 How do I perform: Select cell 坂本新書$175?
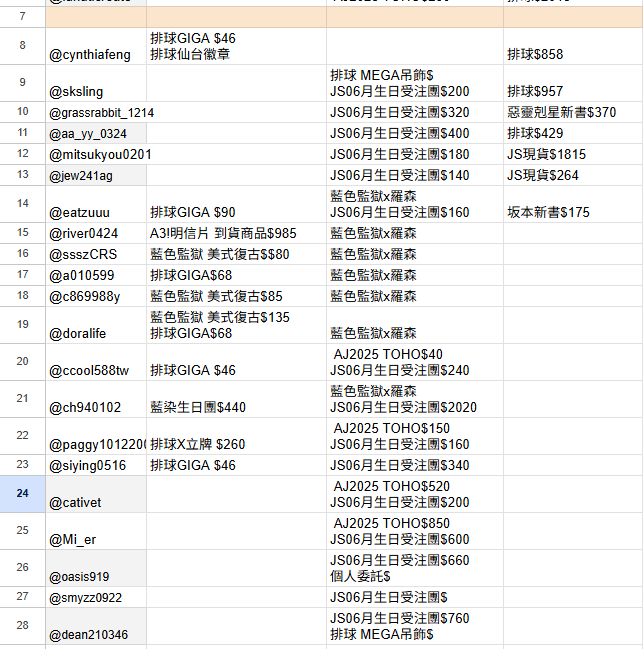pyautogui.click(x=573, y=204)
